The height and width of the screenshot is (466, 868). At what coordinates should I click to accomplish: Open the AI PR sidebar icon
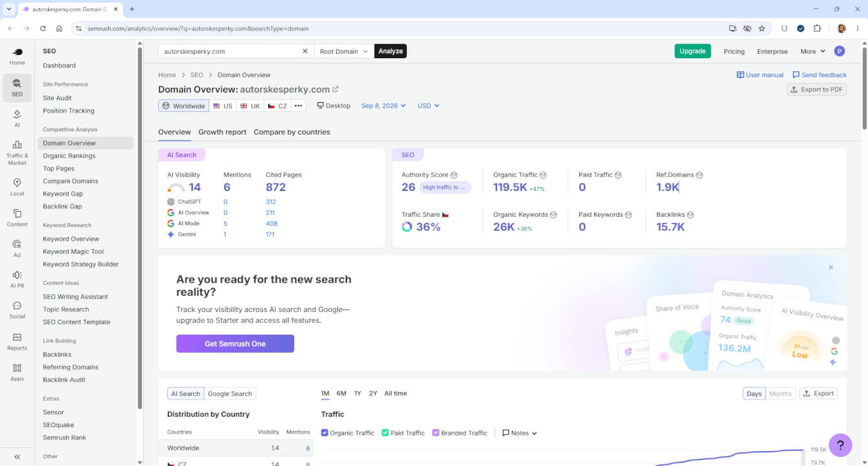click(x=17, y=279)
